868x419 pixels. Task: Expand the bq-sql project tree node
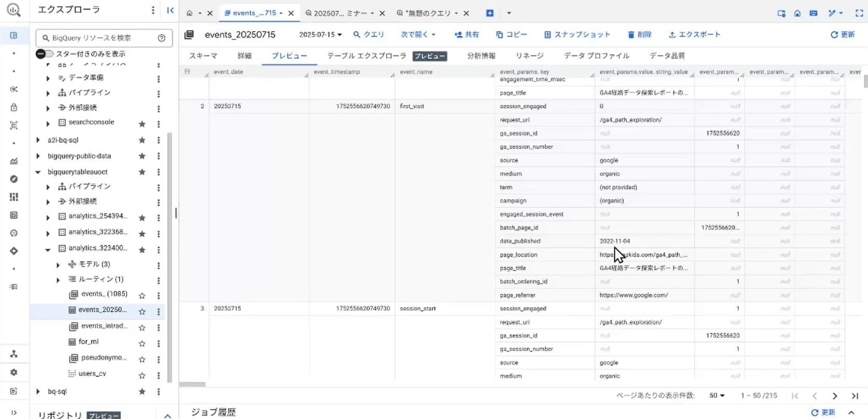38,392
